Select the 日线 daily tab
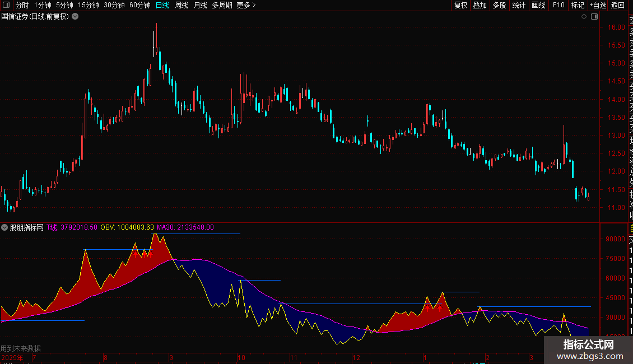Image resolution: width=633 pixels, height=364 pixels. [x=162, y=5]
